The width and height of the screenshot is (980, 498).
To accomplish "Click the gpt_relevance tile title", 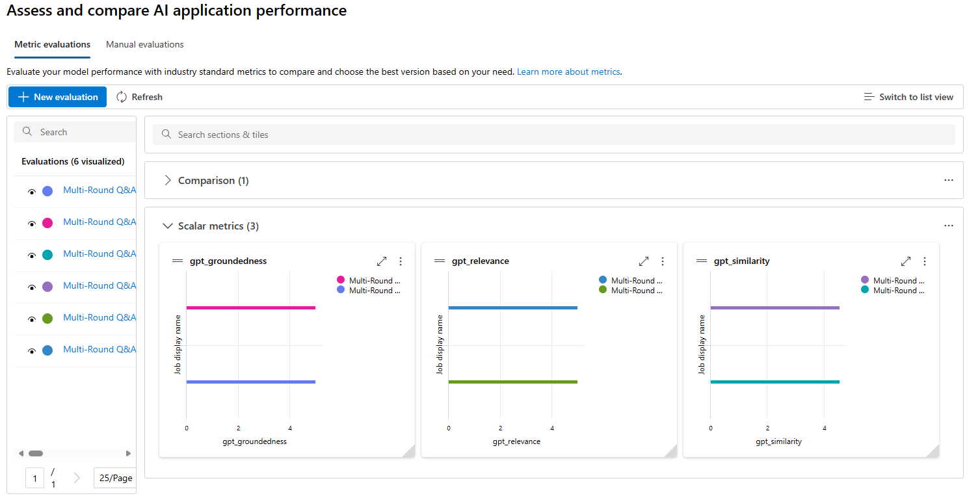I will point(481,261).
